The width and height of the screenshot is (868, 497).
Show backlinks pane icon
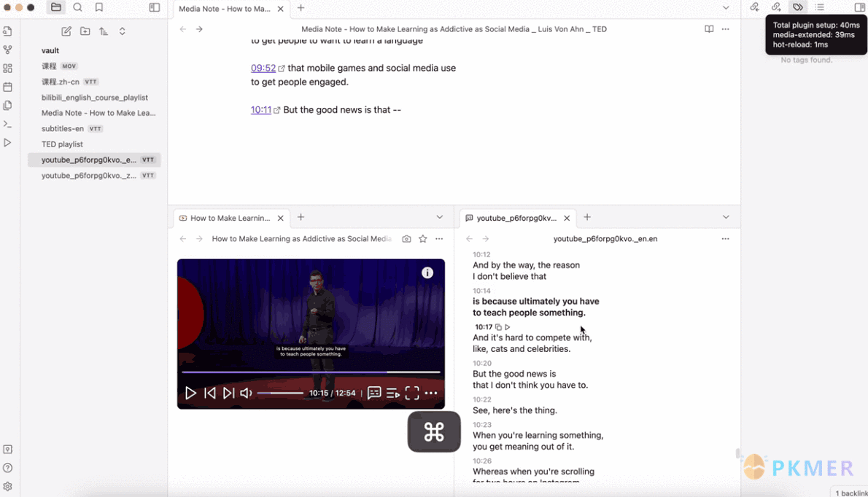click(x=754, y=7)
